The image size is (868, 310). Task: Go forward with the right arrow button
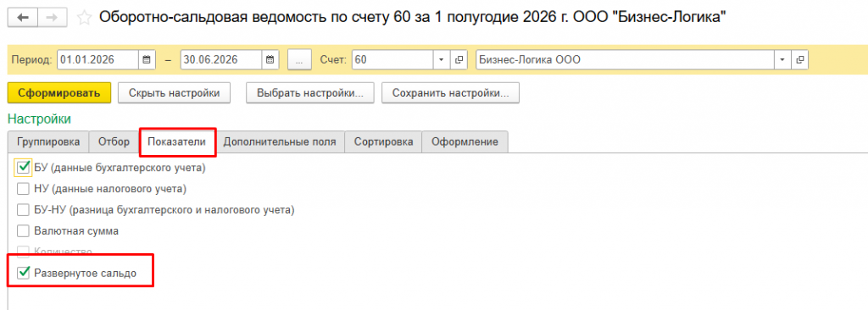52,18
